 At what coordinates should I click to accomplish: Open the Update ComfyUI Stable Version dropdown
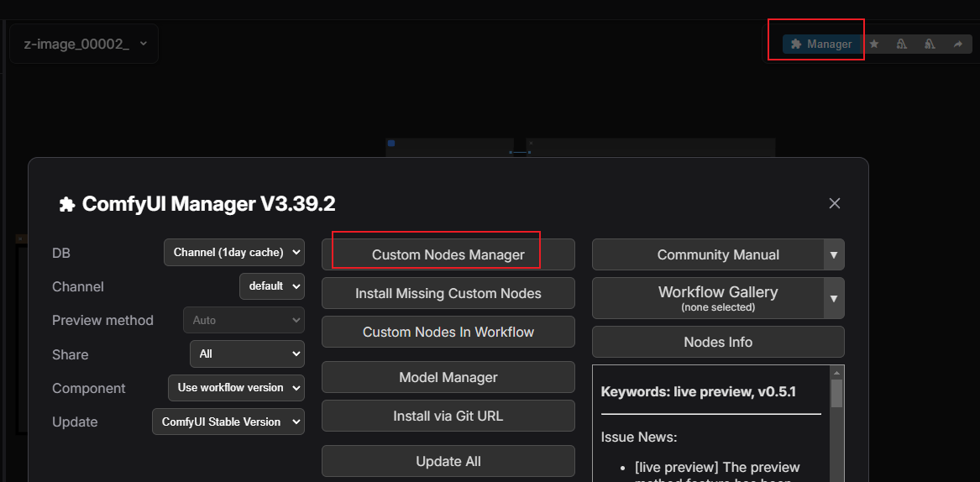click(228, 422)
